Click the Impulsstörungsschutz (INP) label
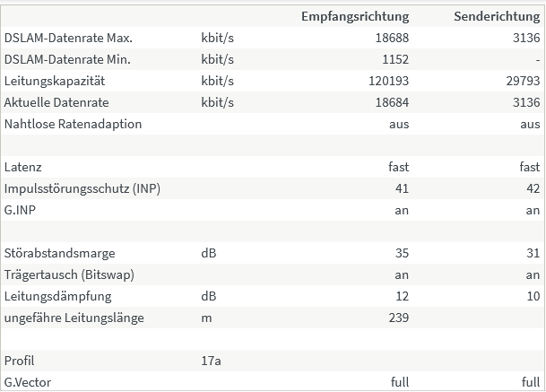The height and width of the screenshot is (392, 546). click(82, 189)
